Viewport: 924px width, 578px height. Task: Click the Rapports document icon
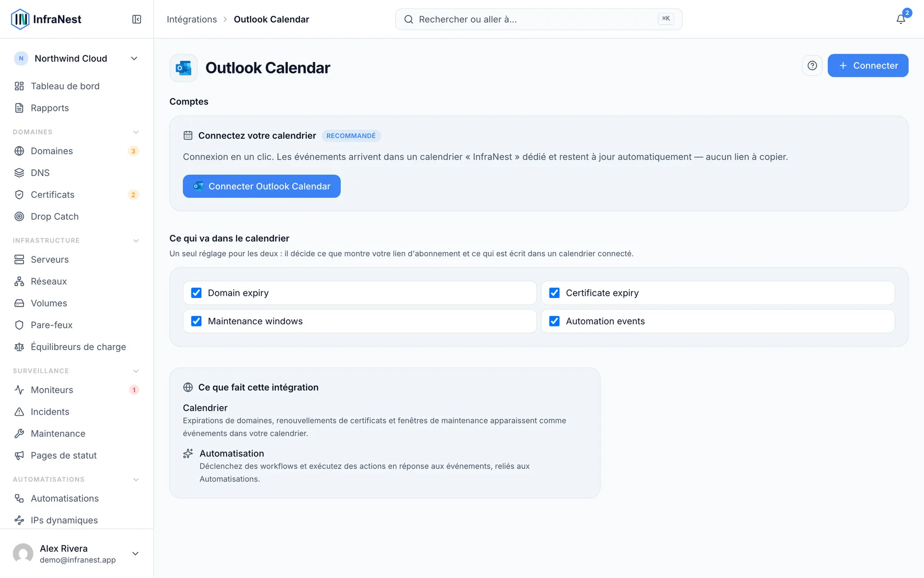coord(19,108)
